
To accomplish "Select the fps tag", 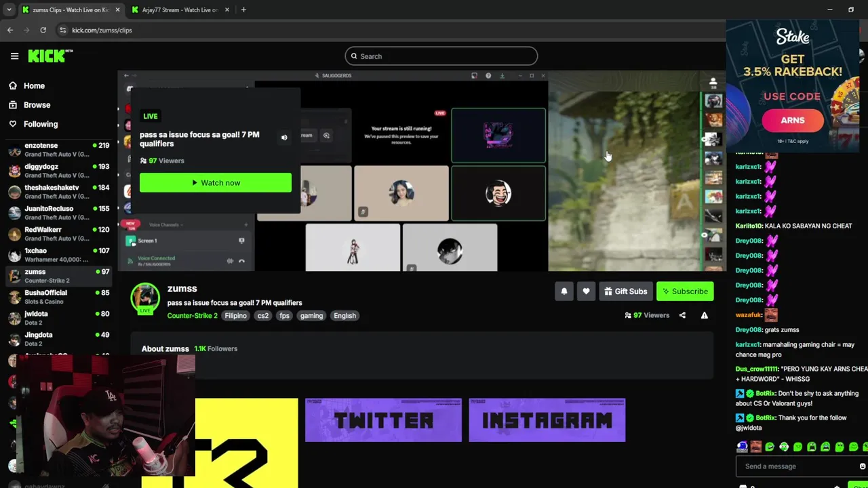I will (284, 316).
